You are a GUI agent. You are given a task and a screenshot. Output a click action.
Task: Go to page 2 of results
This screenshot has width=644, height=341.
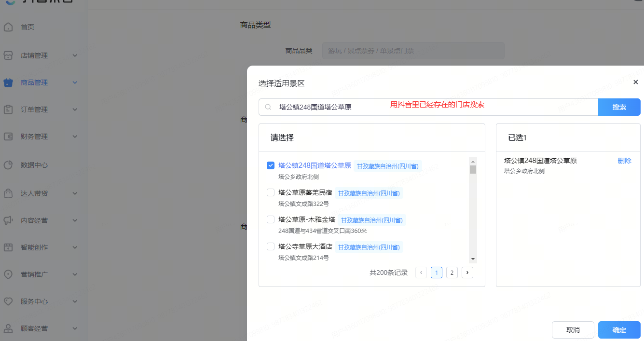pos(452,273)
